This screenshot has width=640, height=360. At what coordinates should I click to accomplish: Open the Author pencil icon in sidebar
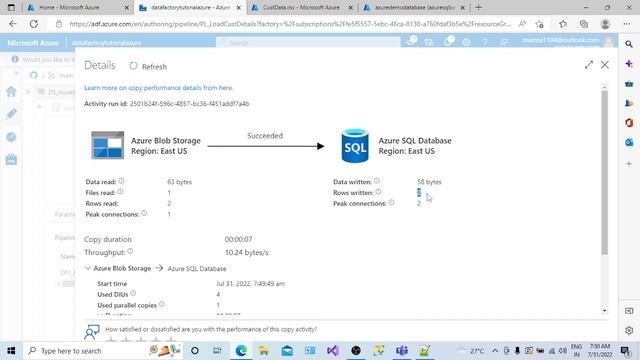11,114
